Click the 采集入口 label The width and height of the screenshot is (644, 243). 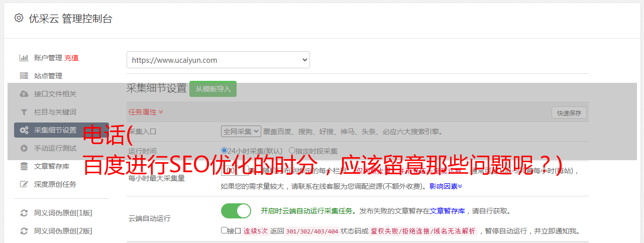click(x=143, y=132)
